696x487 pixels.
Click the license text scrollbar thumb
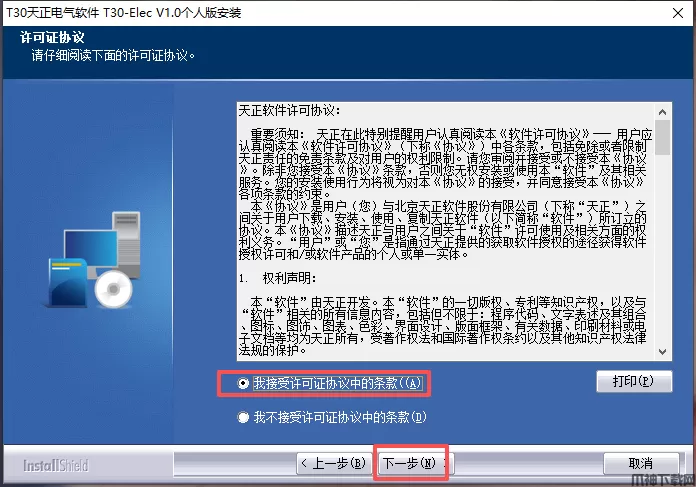click(663, 137)
